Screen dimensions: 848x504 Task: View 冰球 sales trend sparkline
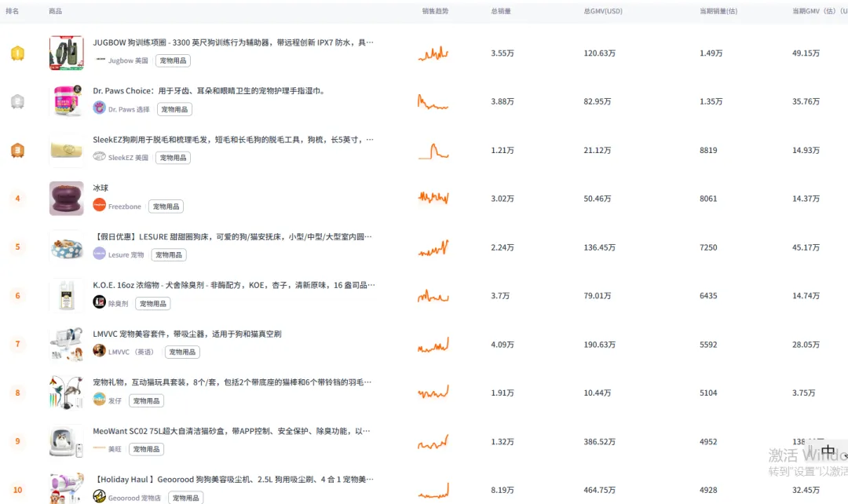pyautogui.click(x=433, y=197)
